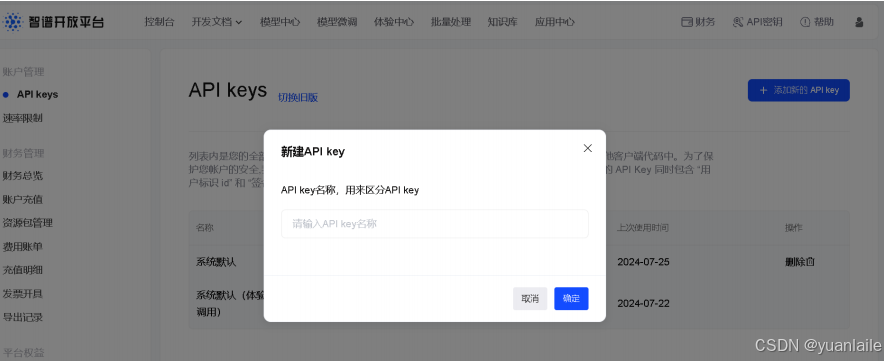The image size is (886, 361).
Task: Open the user profile avatar icon
Action: click(859, 22)
